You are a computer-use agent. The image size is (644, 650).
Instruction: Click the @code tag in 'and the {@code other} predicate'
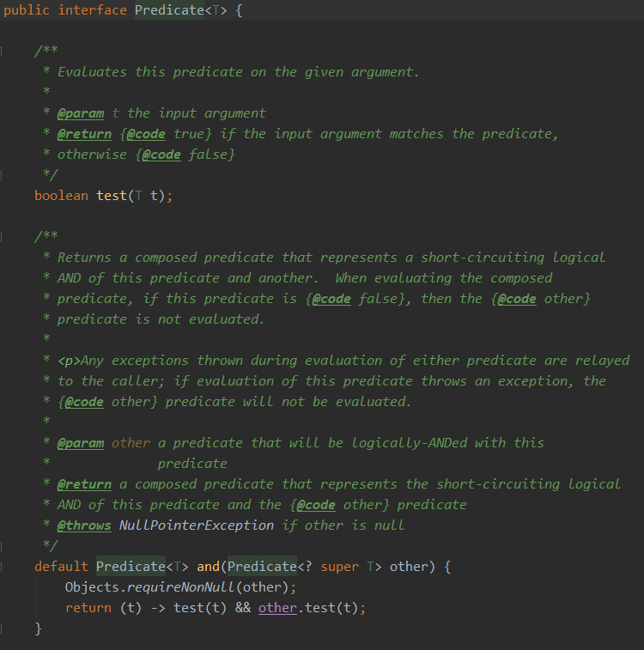[x=316, y=505]
